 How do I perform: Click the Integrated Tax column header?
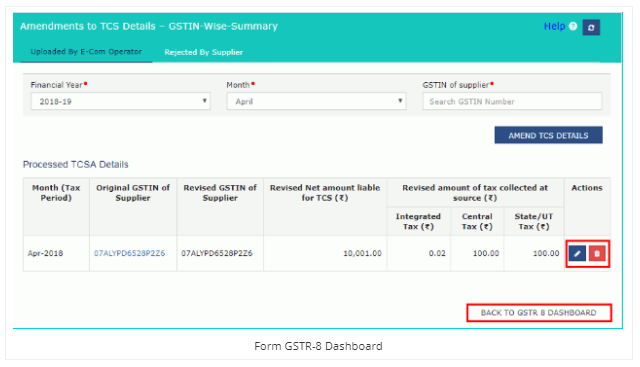[418, 221]
